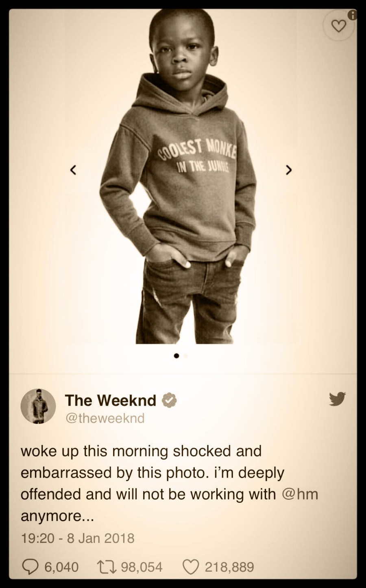This screenshot has height=588, width=366.
Task: Select the second carousel dot indicator
Action: click(x=186, y=356)
